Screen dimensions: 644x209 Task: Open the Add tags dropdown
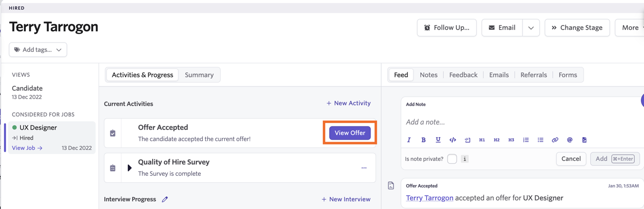[38, 50]
